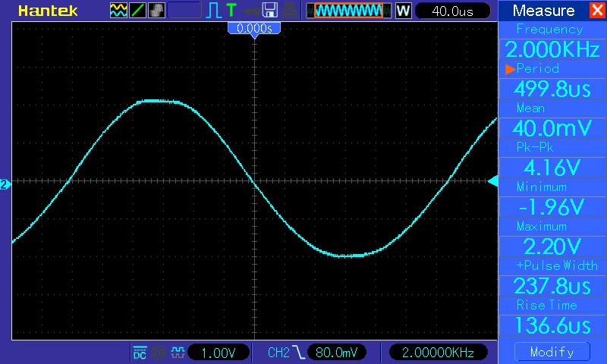Select the +Pulse Width measurement label
This screenshot has width=607, height=364.
click(557, 265)
